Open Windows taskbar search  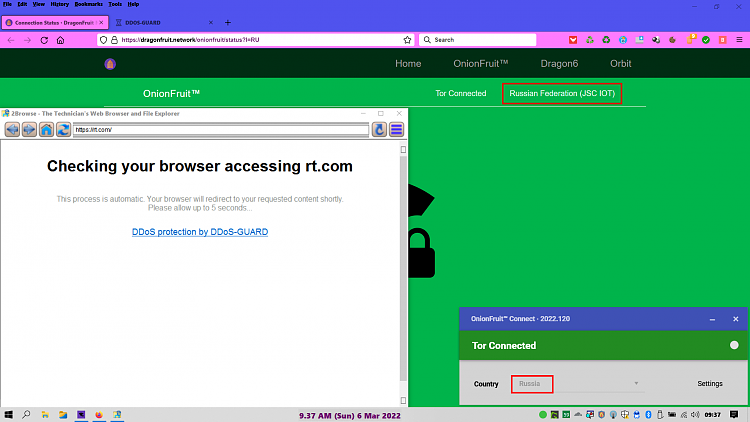26,415
